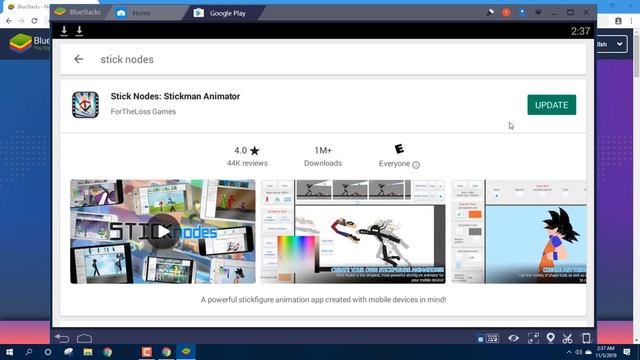Click the taskbar clock showing 2:37 AM
Viewport: 640px width, 360px height.
[605, 352]
